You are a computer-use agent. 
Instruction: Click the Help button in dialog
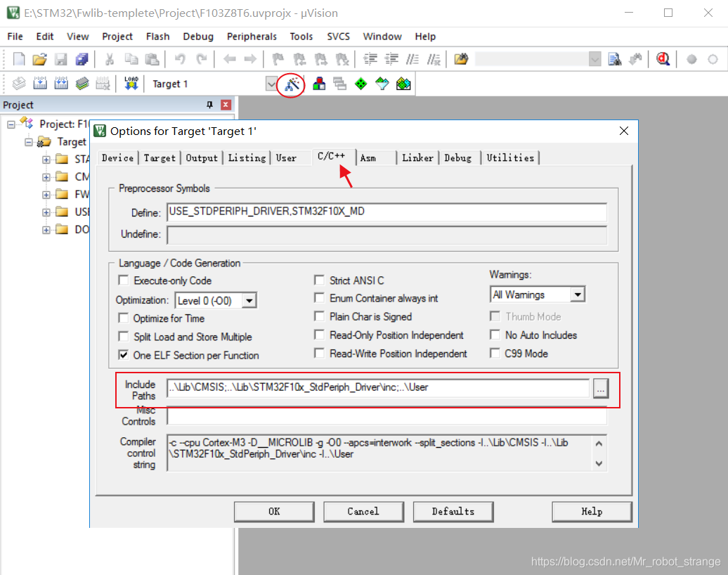tap(592, 511)
